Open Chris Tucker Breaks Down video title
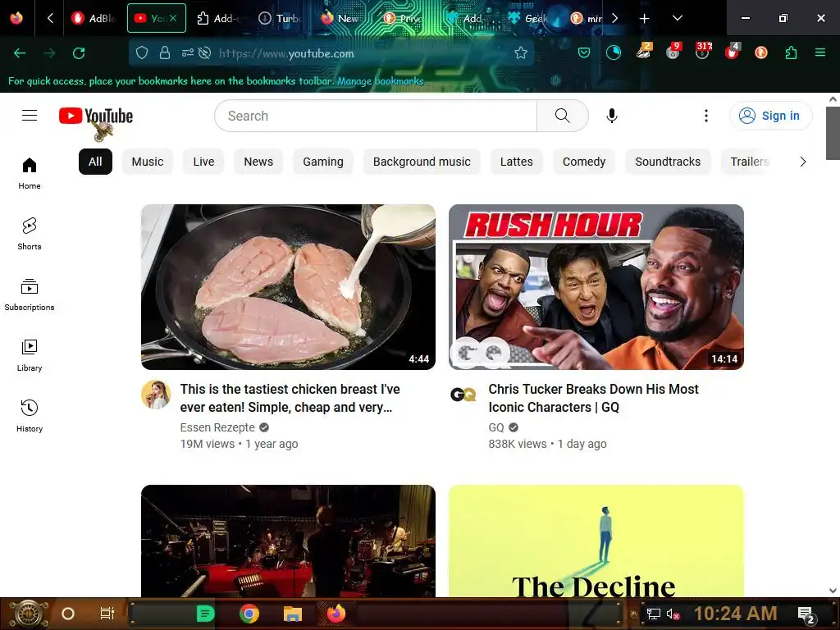This screenshot has width=840, height=630. (594, 398)
